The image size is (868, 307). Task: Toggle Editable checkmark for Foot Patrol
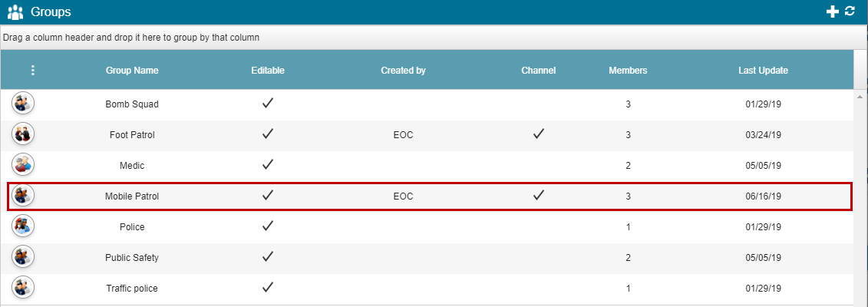pos(268,134)
